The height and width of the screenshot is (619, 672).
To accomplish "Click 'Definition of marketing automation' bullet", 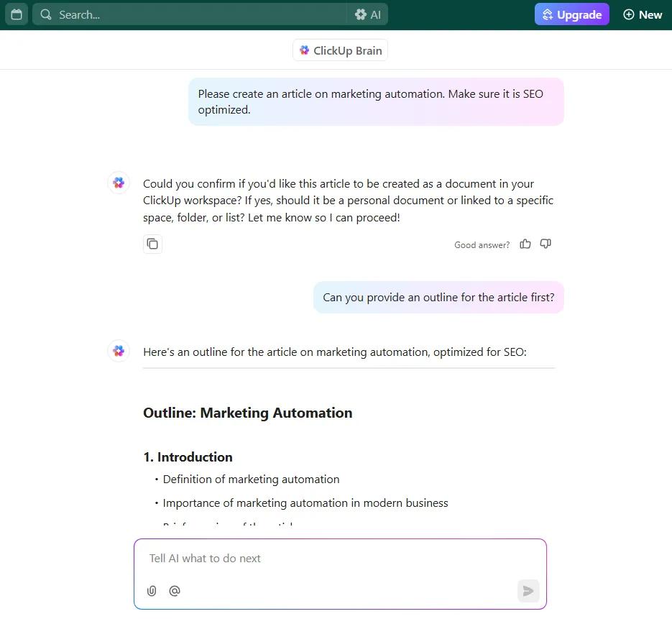I will coord(251,480).
